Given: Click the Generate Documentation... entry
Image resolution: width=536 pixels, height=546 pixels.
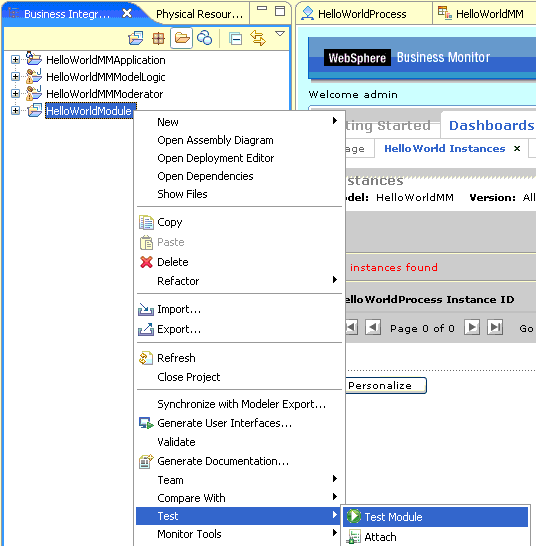Looking at the screenshot, I should (x=239, y=461).
